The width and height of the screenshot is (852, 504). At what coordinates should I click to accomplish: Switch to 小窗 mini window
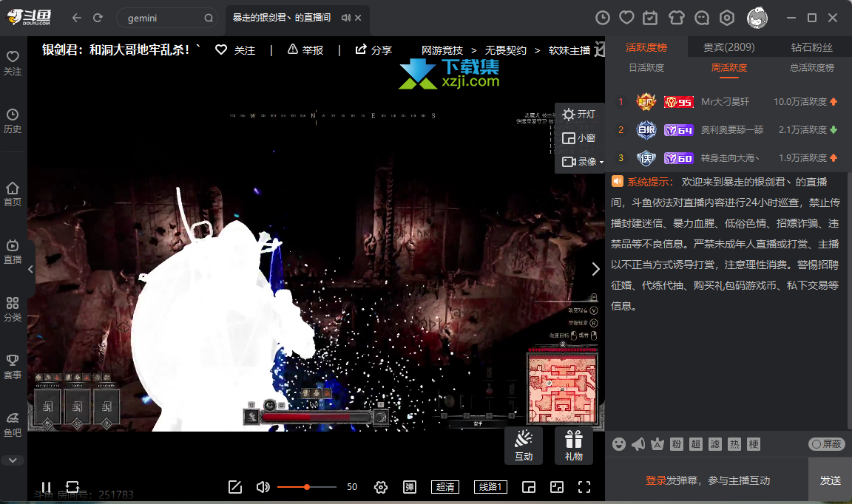pyautogui.click(x=579, y=138)
